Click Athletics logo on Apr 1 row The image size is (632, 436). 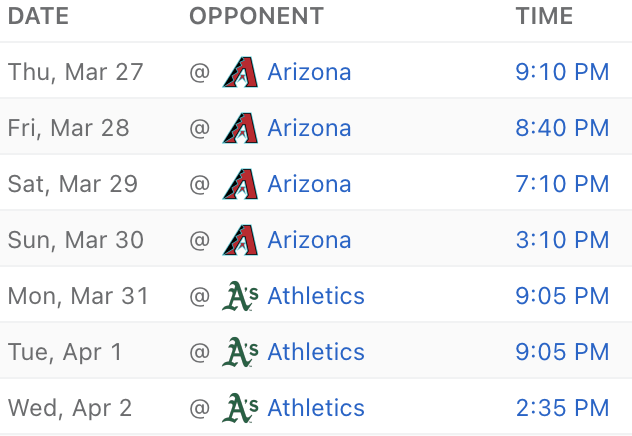240,352
